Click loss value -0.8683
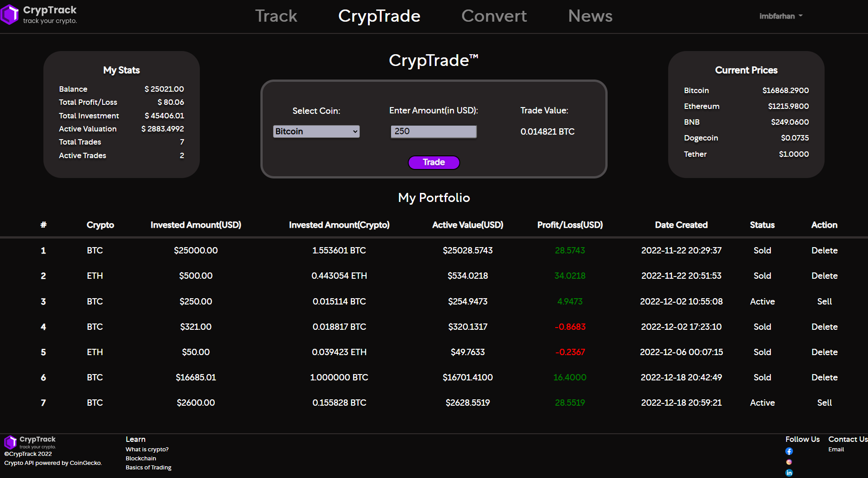Screen dimensions: 868x478 570,327
